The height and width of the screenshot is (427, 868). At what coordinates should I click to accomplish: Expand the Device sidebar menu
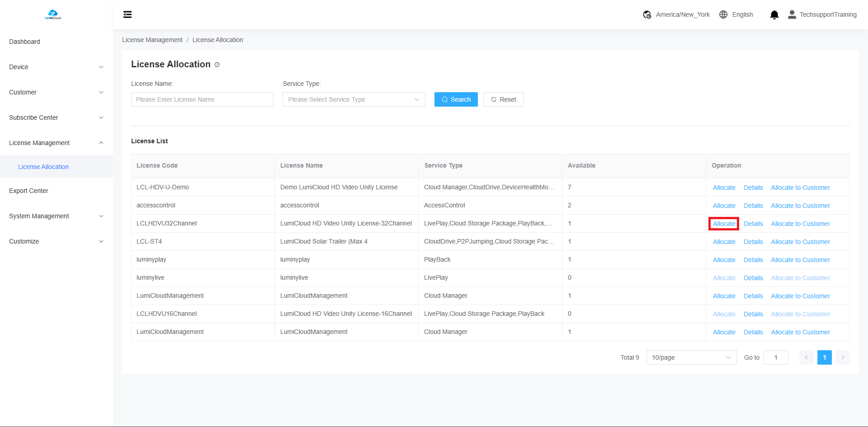tap(56, 67)
